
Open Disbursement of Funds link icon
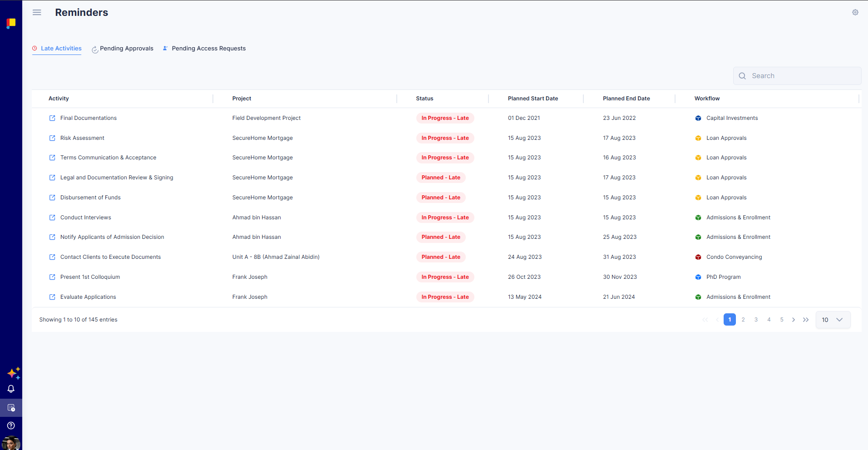point(52,198)
